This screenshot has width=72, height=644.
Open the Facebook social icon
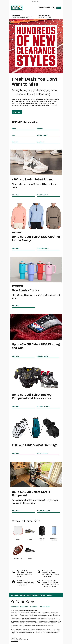(x=13, y=601)
